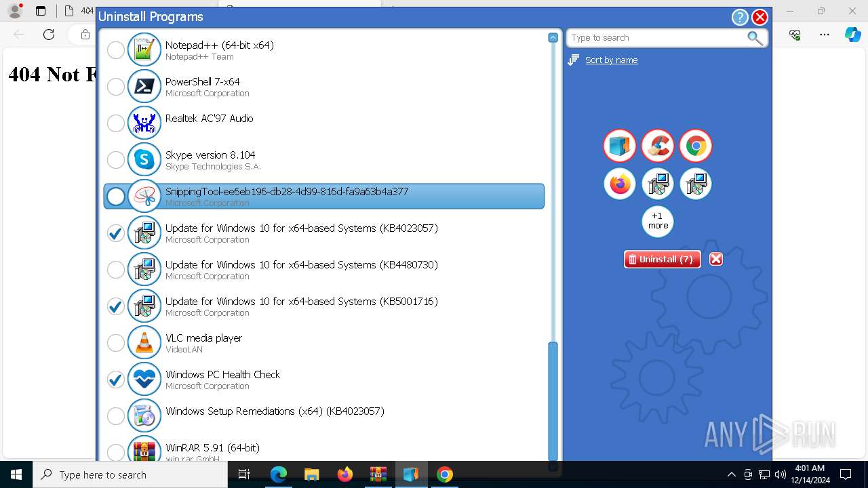868x488 pixels.
Task: Select the WinRAR 5.91 (64-bit) text
Action: (x=213, y=447)
